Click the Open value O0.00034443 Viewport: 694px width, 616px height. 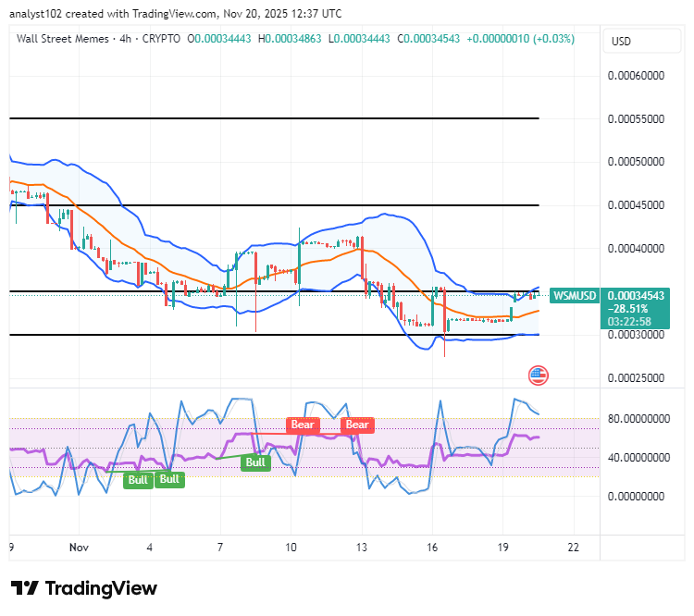click(219, 39)
